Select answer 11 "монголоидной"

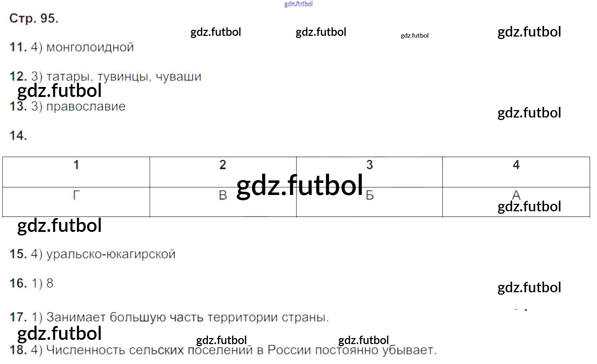[x=90, y=47]
